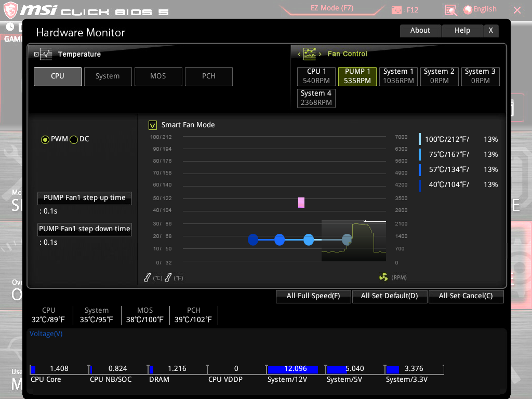
Task: Open the BIOS search magnifier icon
Action: click(x=451, y=10)
